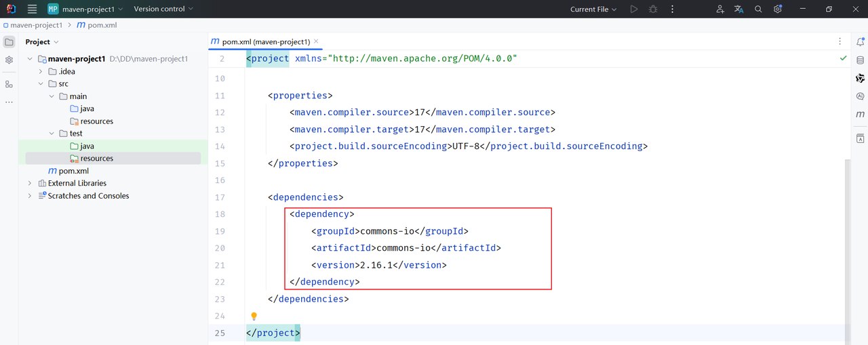Open the Current File run configuration dropdown

pyautogui.click(x=593, y=9)
